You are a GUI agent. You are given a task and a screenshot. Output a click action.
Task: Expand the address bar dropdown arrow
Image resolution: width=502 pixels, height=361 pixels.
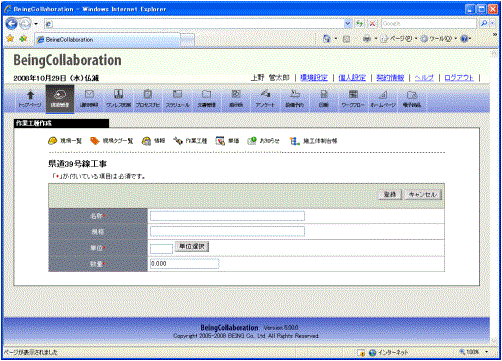[x=348, y=24]
